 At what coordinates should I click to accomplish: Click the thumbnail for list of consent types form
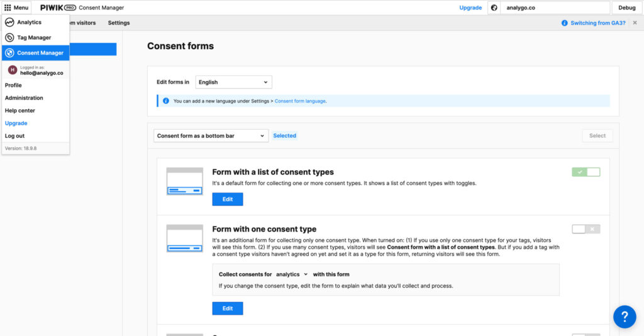[x=184, y=181]
